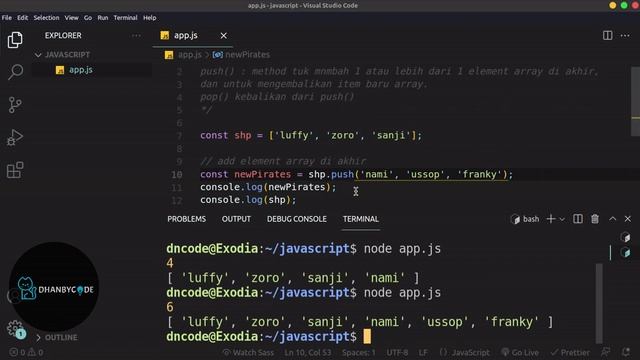
Task: Click 'newPirates' variable on line 10
Action: 262,174
